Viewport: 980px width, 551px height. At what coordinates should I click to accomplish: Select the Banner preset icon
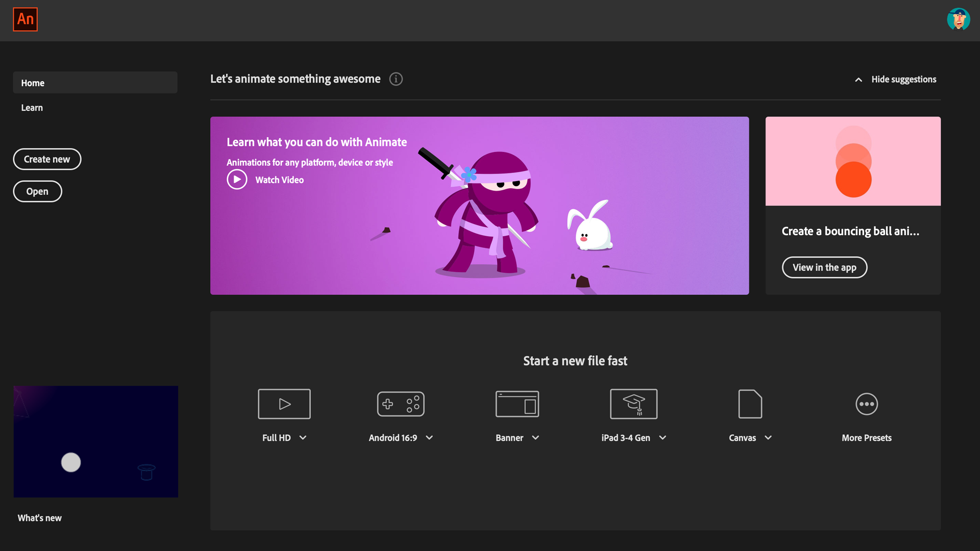click(x=517, y=404)
